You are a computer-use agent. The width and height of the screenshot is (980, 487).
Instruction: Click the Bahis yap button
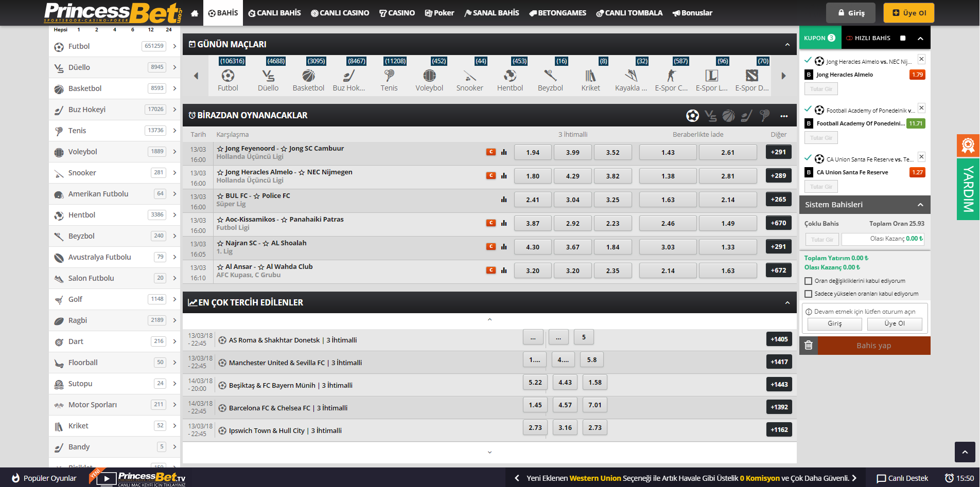click(874, 346)
